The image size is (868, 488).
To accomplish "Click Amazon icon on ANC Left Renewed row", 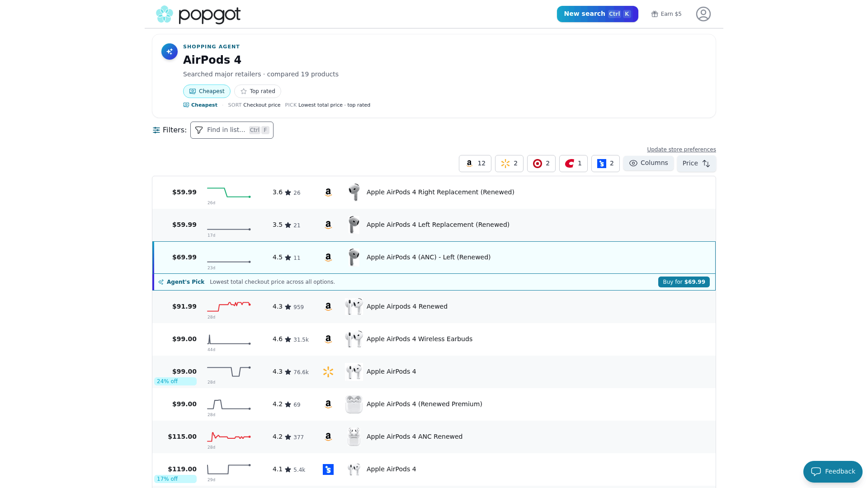I will pos(328,258).
